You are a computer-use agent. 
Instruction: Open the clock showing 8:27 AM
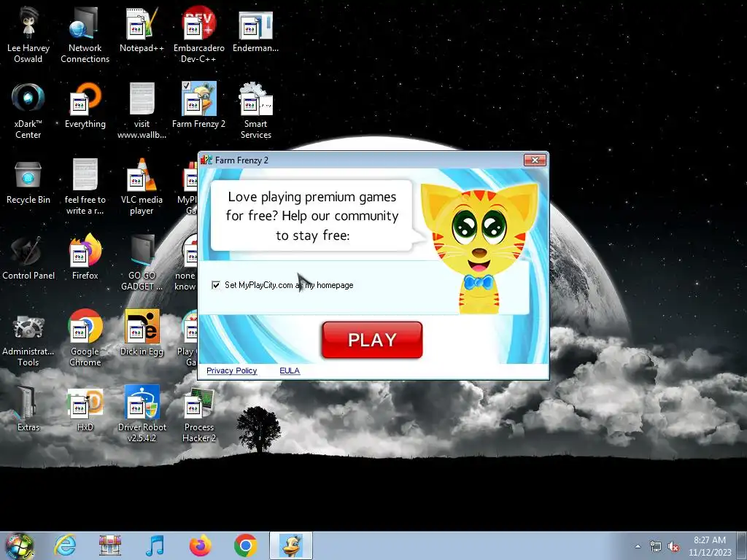[709, 546]
